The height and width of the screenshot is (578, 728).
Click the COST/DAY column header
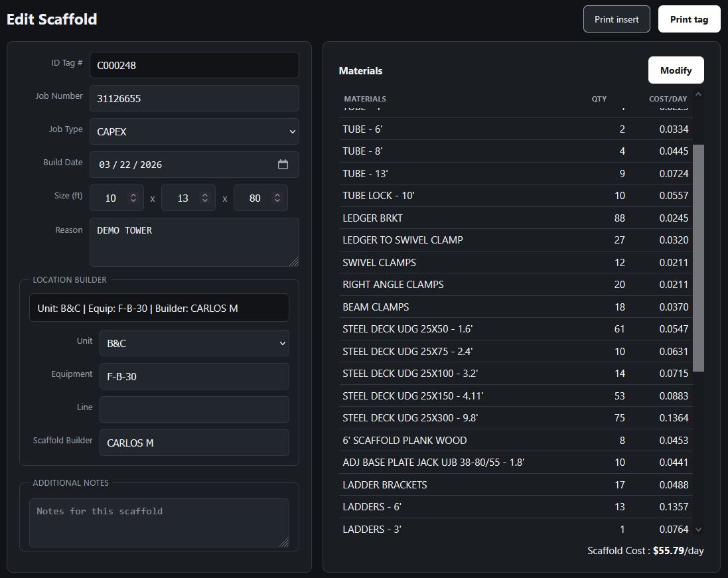tap(668, 99)
